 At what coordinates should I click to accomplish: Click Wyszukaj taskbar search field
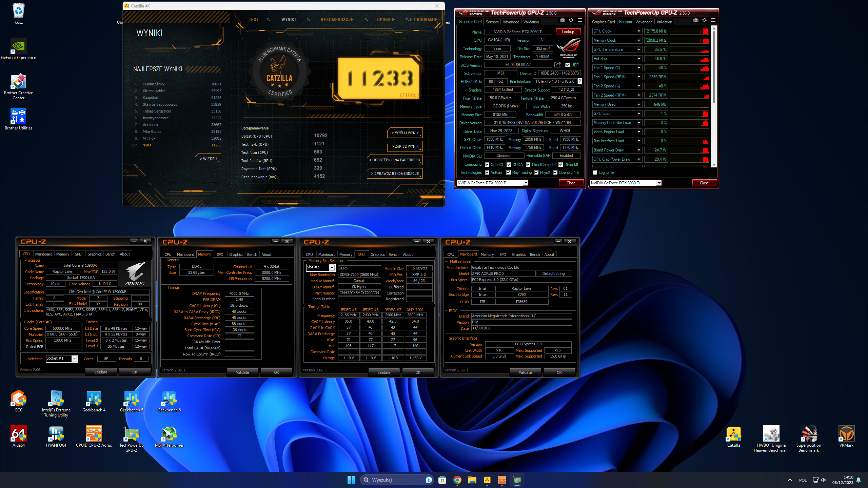click(x=397, y=480)
